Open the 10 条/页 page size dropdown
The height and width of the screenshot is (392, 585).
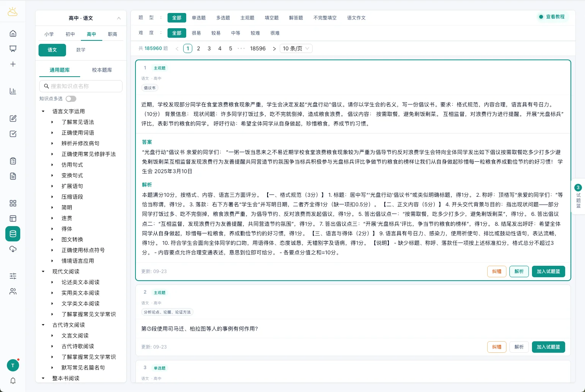point(297,48)
